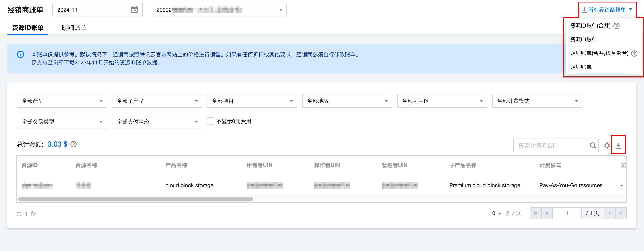Expand the 全部计费模式 dropdown

point(537,101)
